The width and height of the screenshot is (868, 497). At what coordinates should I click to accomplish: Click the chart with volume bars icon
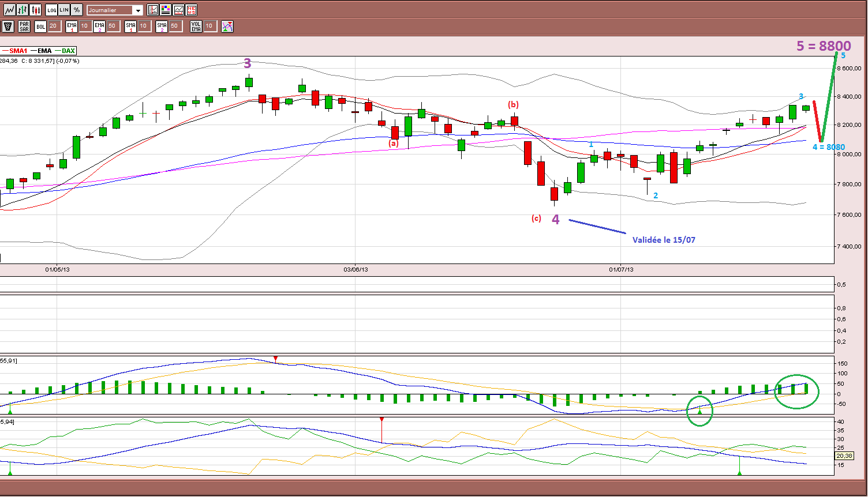pyautogui.click(x=179, y=10)
